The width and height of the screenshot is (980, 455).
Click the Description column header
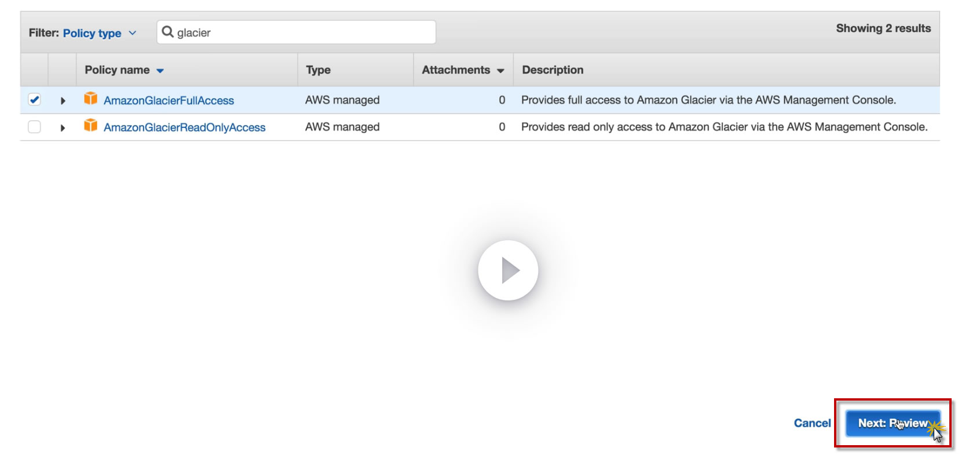point(553,70)
